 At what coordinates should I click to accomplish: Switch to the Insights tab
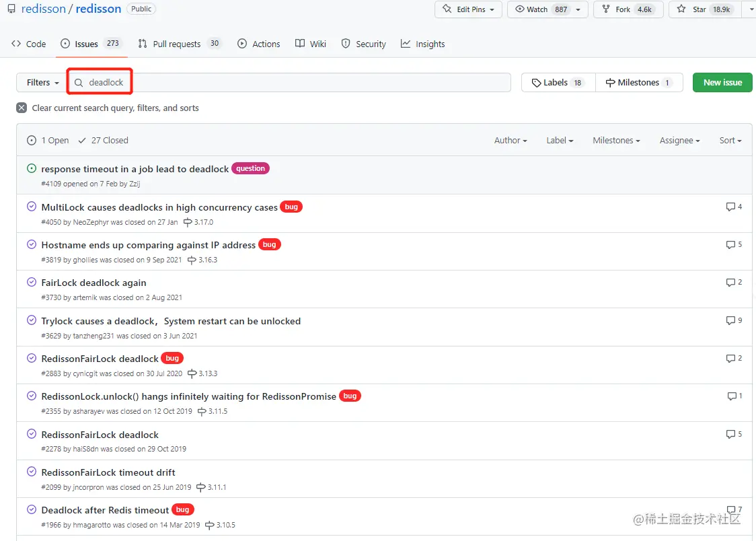point(423,44)
